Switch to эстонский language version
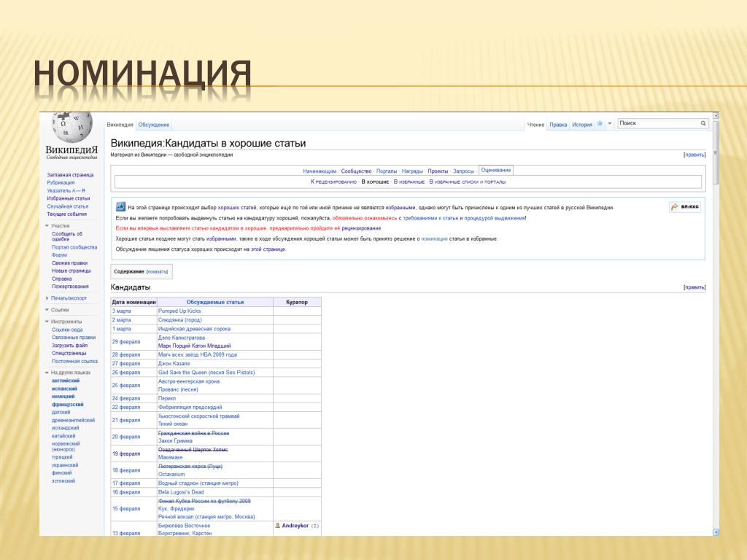Image resolution: width=747 pixels, height=560 pixels. (x=63, y=481)
